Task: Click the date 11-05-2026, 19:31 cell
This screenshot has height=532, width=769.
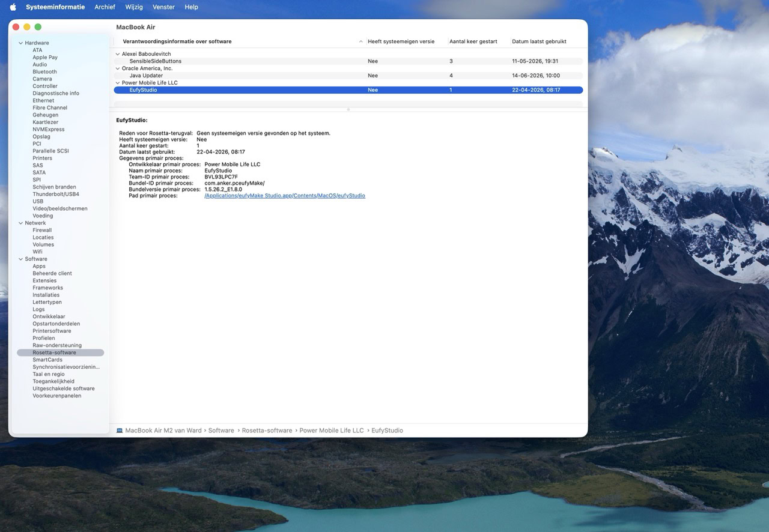Action: click(535, 61)
